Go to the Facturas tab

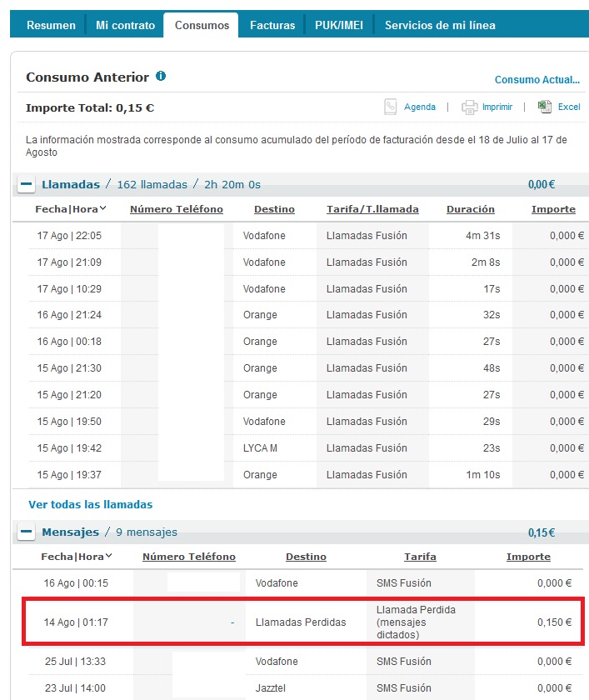tap(272, 25)
